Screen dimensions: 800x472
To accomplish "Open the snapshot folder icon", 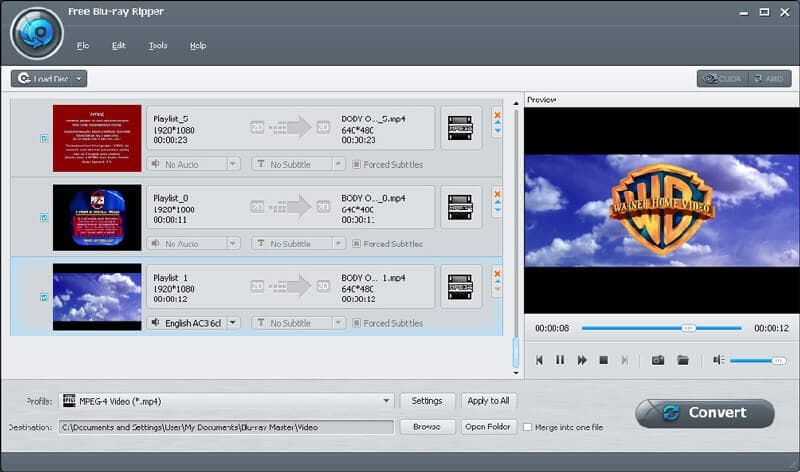I will (x=683, y=360).
